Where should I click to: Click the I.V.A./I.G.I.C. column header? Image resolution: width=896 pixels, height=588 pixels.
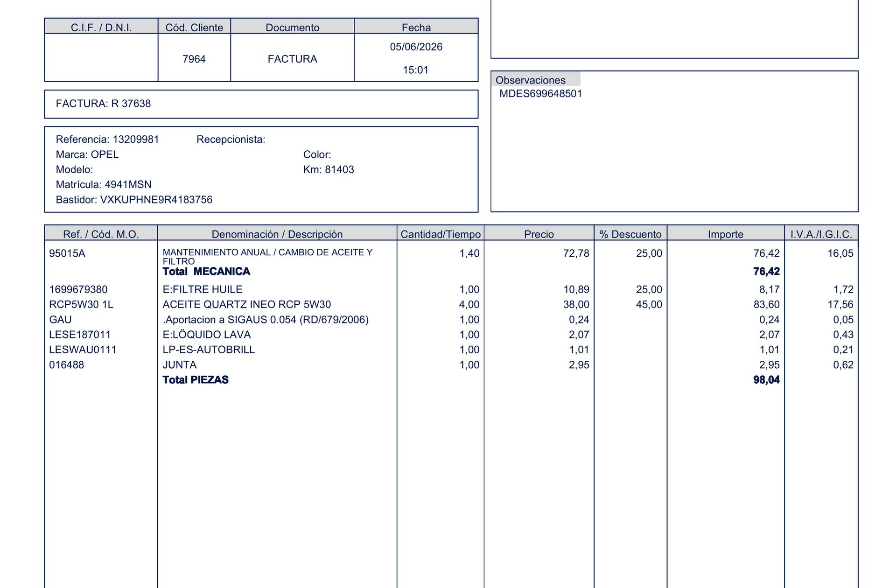[x=821, y=234]
